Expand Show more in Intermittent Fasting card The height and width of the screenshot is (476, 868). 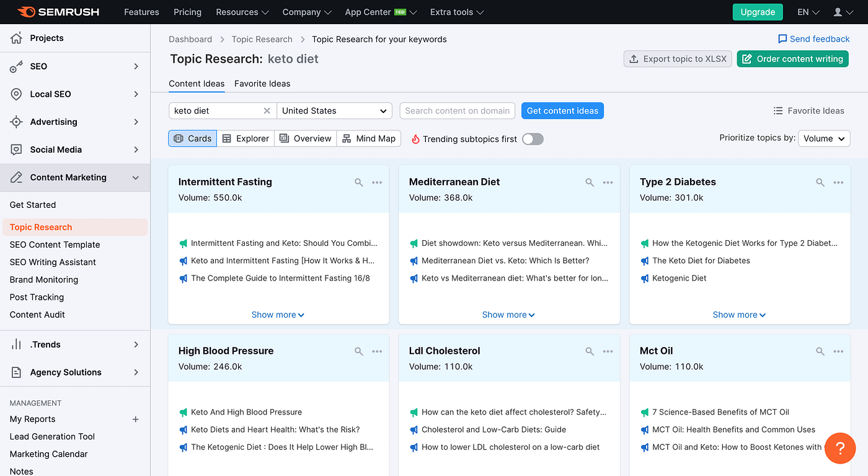pos(278,315)
